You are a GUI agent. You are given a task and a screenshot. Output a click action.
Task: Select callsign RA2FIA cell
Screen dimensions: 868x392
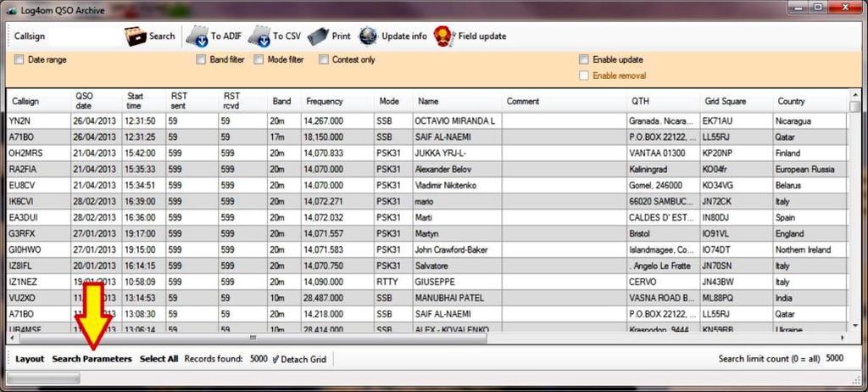click(39, 169)
